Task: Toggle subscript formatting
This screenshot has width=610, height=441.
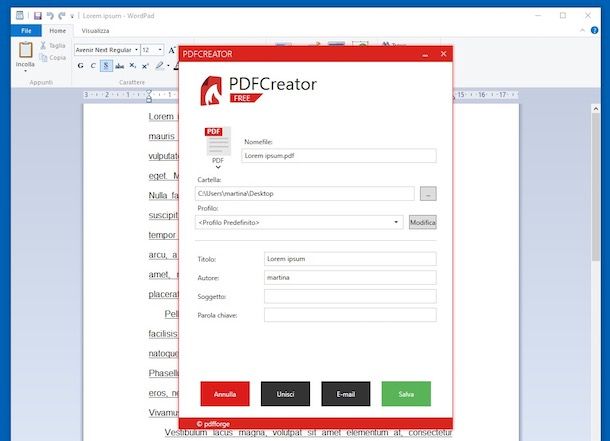Action: pos(133,66)
